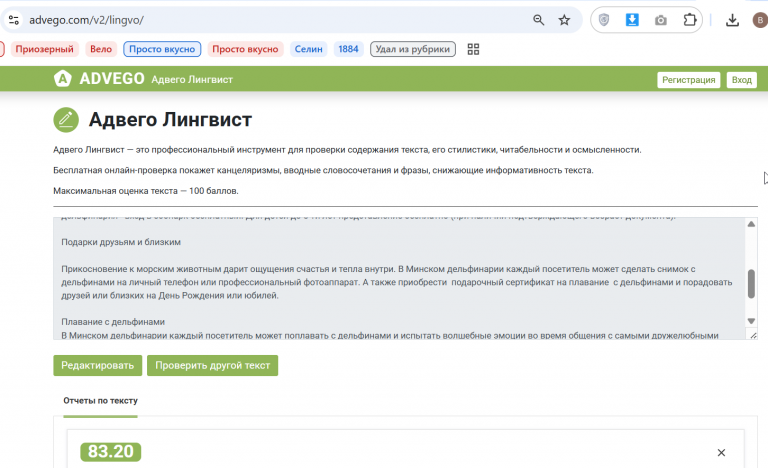Image resolution: width=768 pixels, height=468 pixels.
Task: Click the 83.20 score badge
Action: (x=111, y=451)
